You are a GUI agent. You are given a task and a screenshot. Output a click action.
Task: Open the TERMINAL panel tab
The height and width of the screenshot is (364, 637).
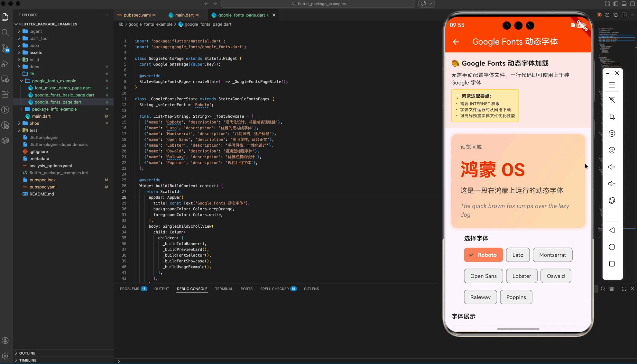click(x=224, y=289)
